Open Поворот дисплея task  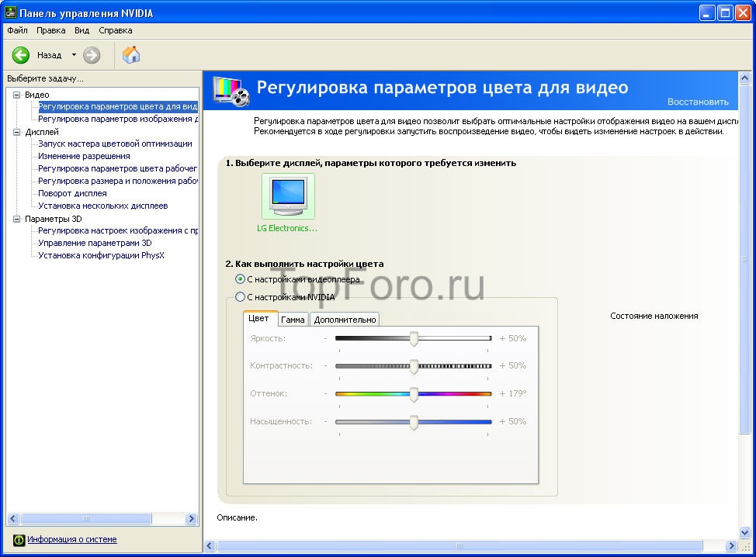pos(72,194)
